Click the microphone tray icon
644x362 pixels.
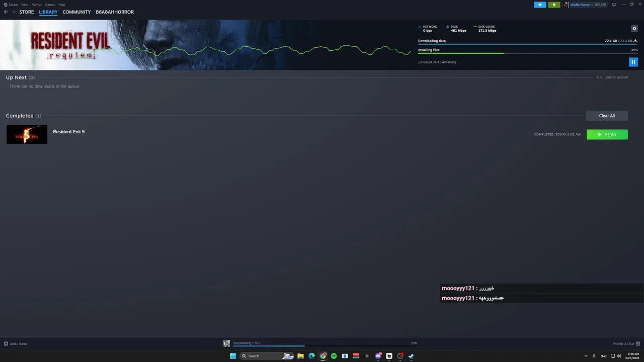(594, 356)
